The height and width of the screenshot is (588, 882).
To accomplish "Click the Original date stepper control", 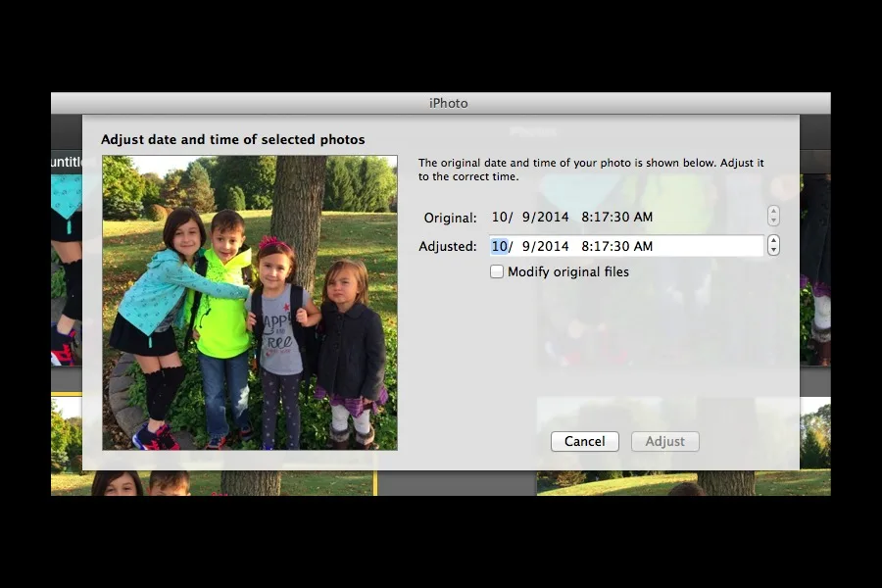I will (x=773, y=217).
